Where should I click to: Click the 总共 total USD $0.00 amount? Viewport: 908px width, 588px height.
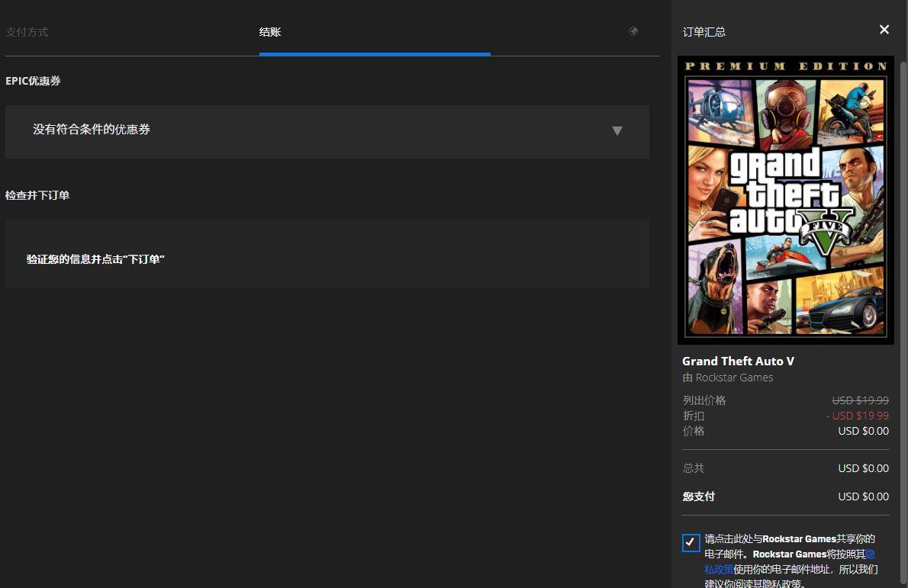[863, 468]
